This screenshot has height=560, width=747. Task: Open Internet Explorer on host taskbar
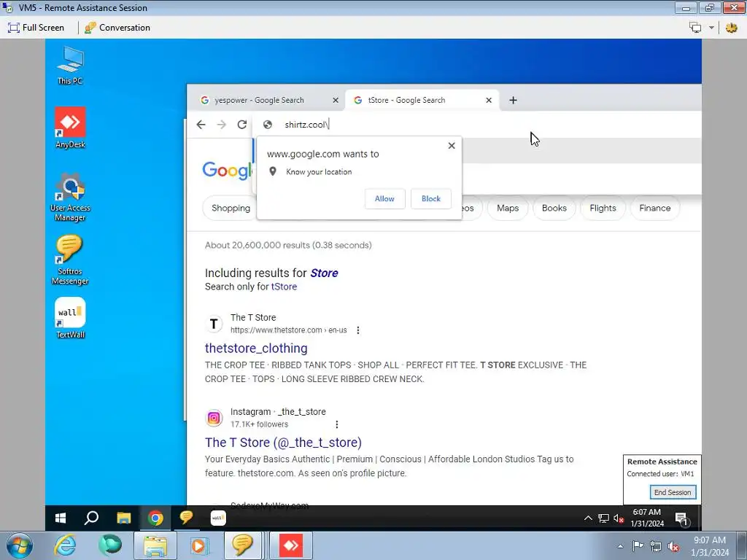(65, 545)
